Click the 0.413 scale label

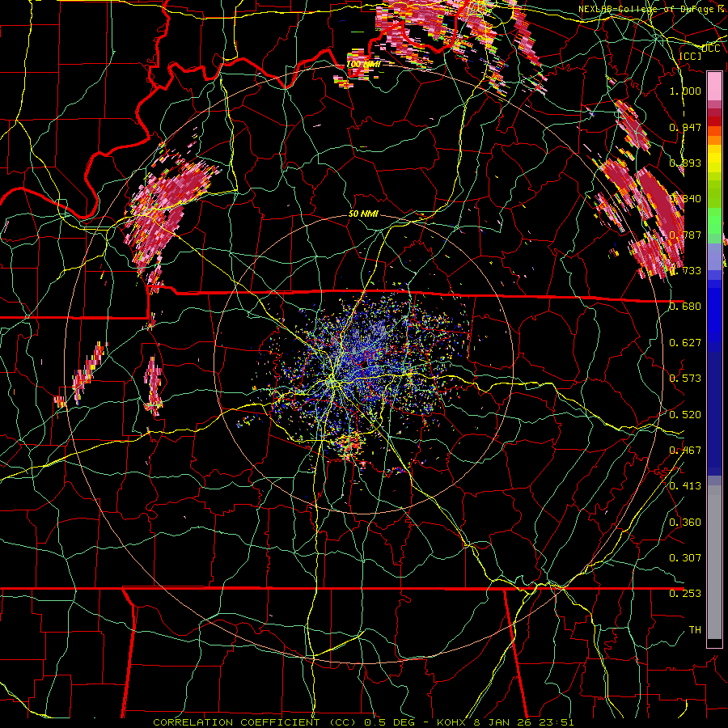(685, 485)
